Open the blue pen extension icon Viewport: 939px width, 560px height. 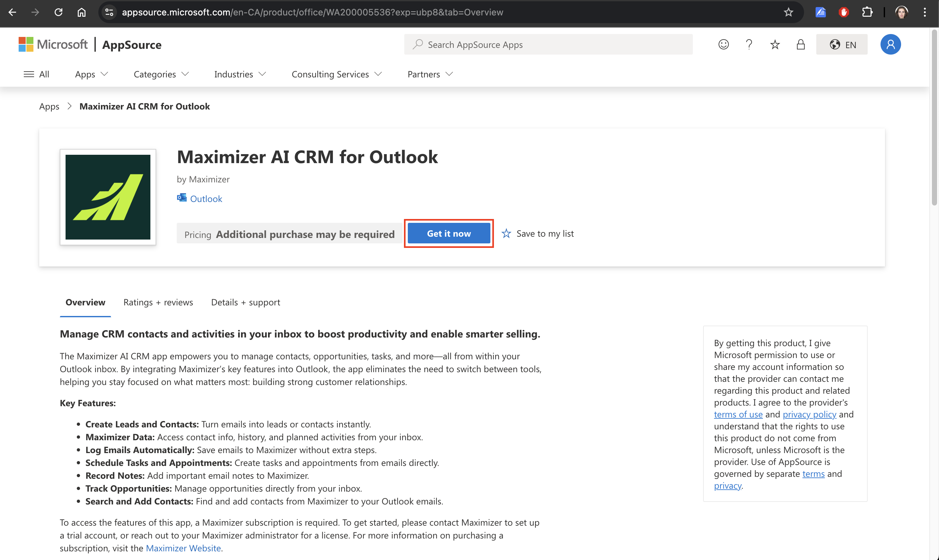pos(820,12)
